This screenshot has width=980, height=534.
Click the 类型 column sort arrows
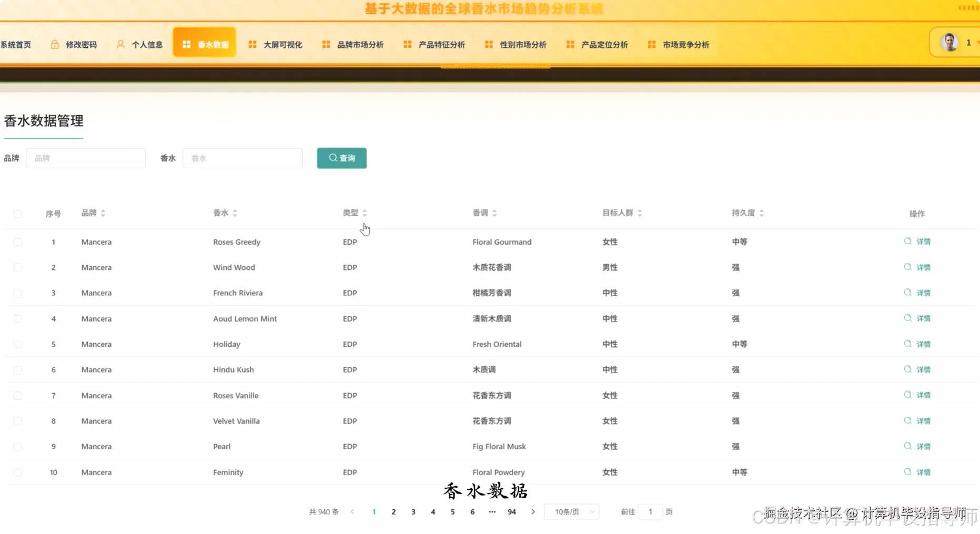[365, 213]
